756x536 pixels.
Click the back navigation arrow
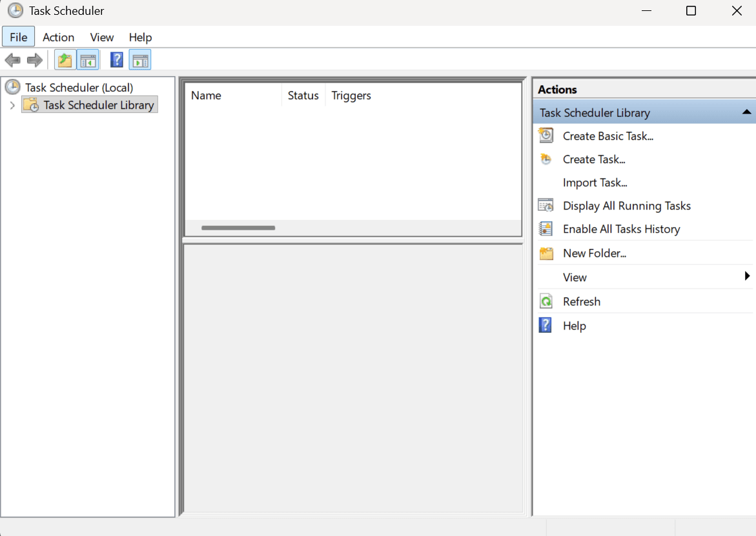(x=12, y=59)
